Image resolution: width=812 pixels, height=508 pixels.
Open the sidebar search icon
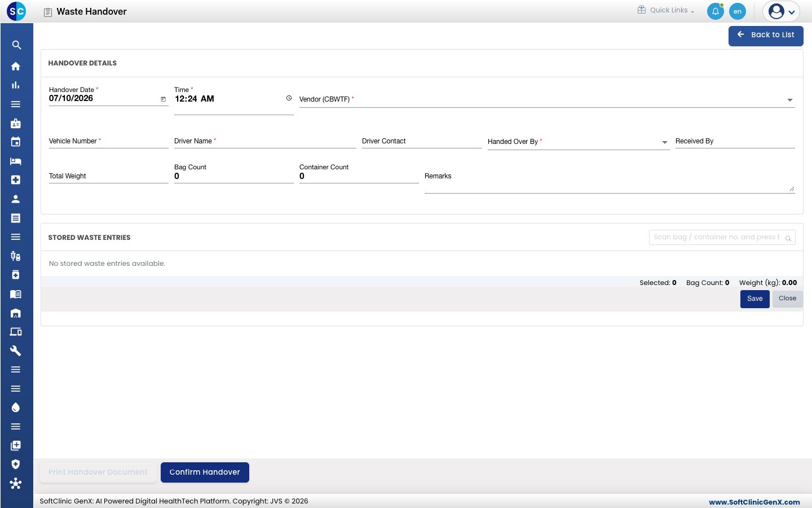(x=16, y=45)
